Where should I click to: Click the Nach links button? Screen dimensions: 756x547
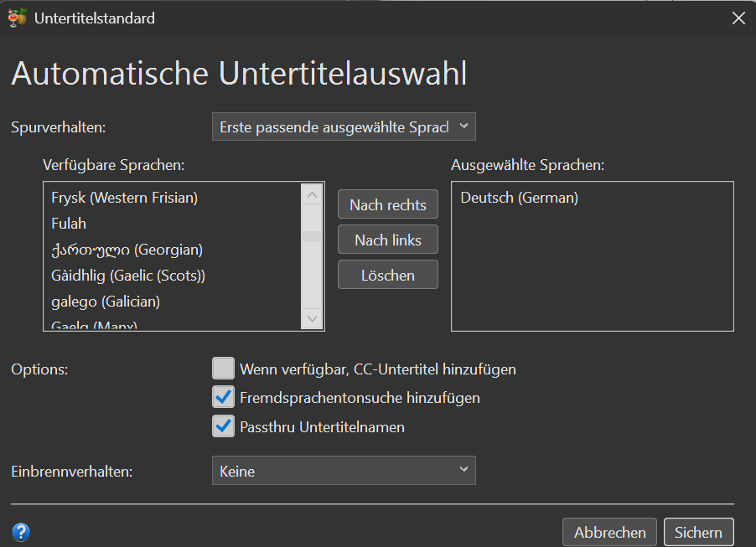click(x=388, y=240)
